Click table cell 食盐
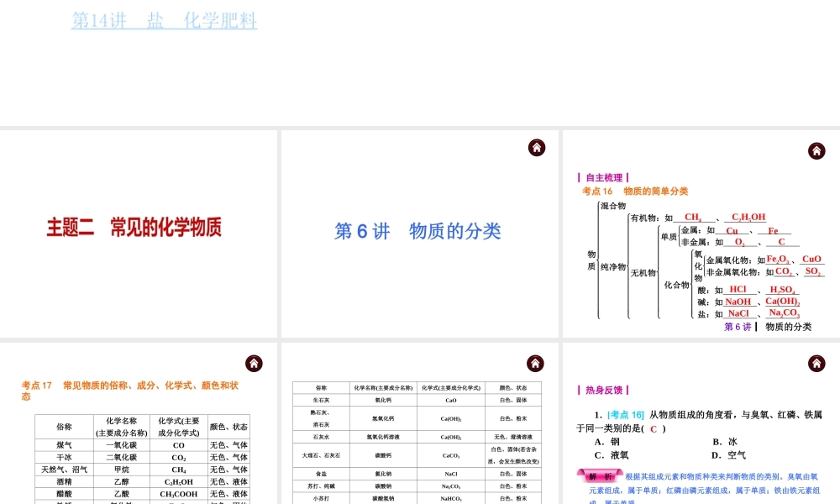The width and height of the screenshot is (840, 504). pyautogui.click(x=321, y=474)
